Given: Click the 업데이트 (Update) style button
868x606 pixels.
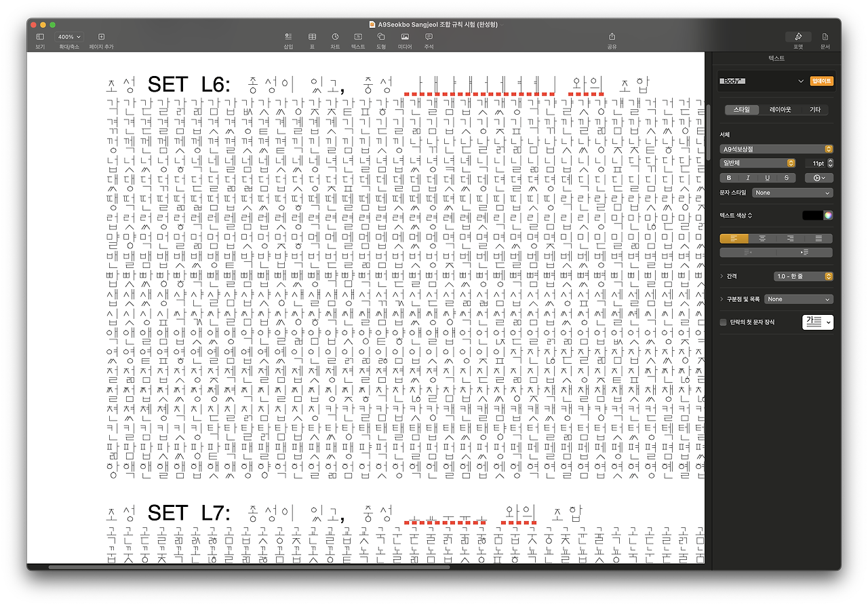Looking at the screenshot, I should [x=822, y=81].
